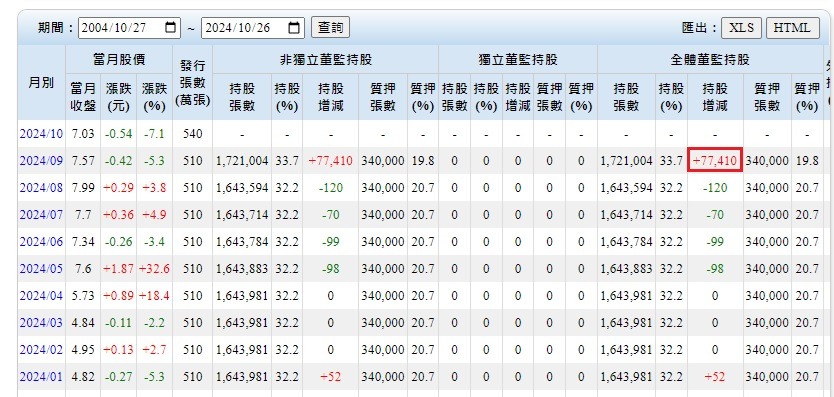Click the 漲跌(元) column header
834x397 pixels.
(119, 97)
